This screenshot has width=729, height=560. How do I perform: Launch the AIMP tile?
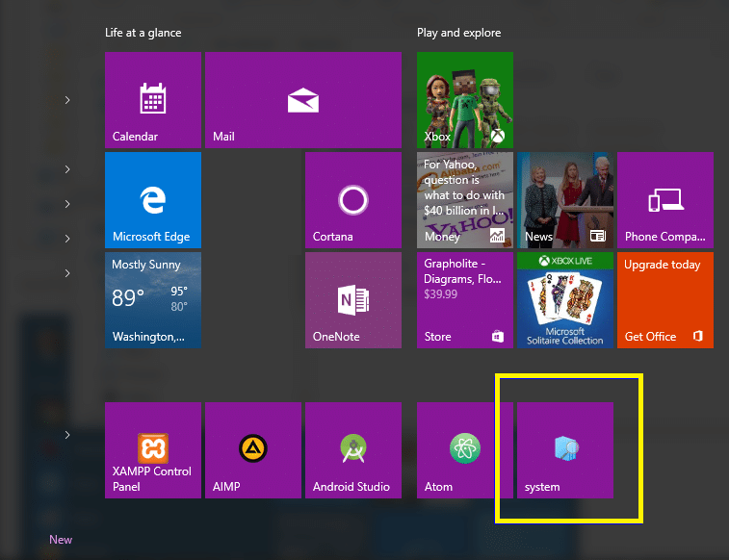(x=253, y=450)
